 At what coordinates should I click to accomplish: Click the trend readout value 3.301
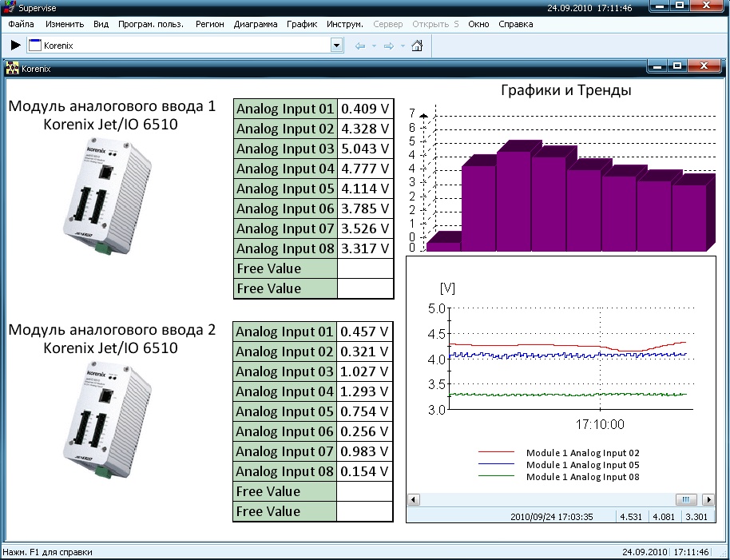[x=696, y=517]
